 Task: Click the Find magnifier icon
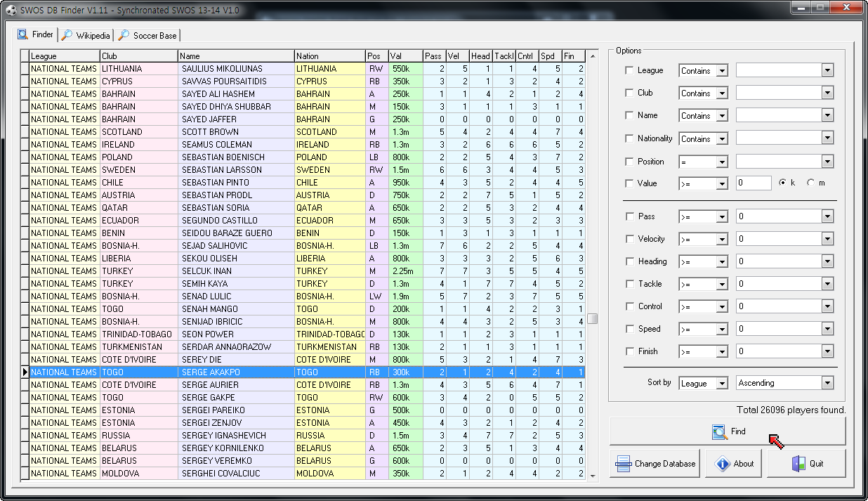719,431
